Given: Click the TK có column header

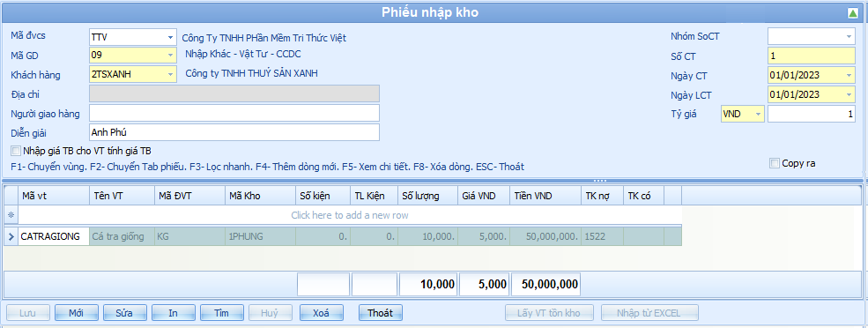Looking at the screenshot, I should point(643,196).
